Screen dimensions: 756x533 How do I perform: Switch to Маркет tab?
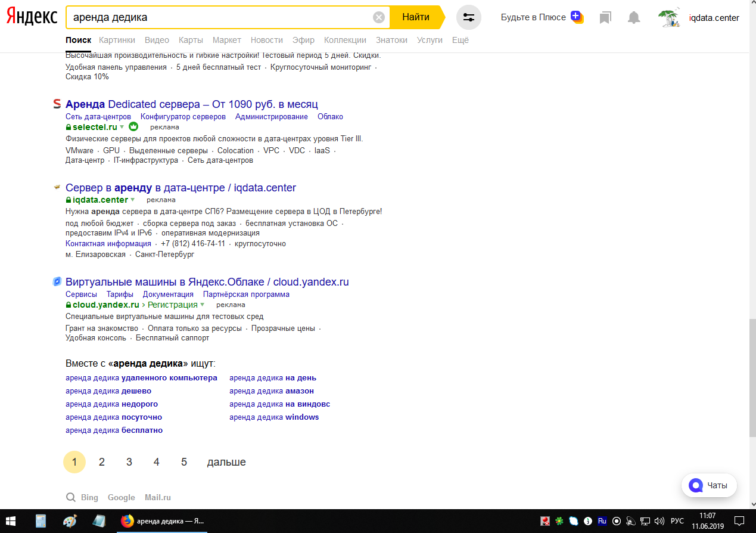pos(227,40)
